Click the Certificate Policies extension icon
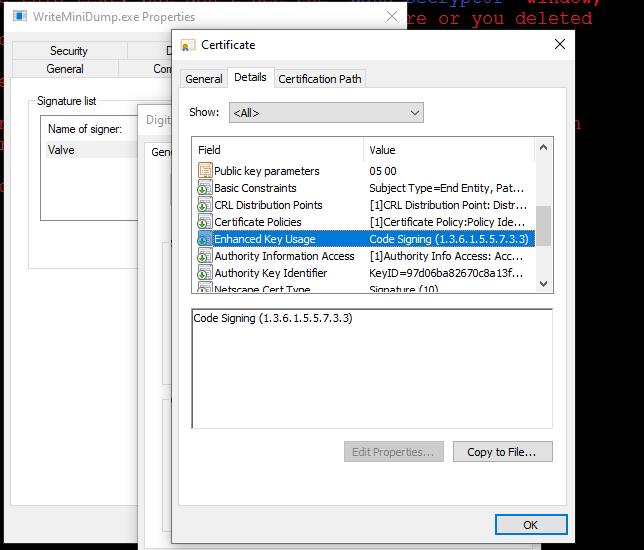644x550 pixels. coord(205,222)
